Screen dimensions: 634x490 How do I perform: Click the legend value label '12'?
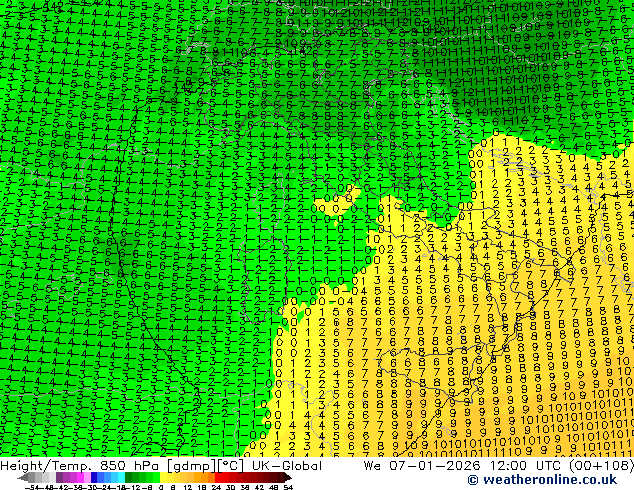(x=187, y=488)
